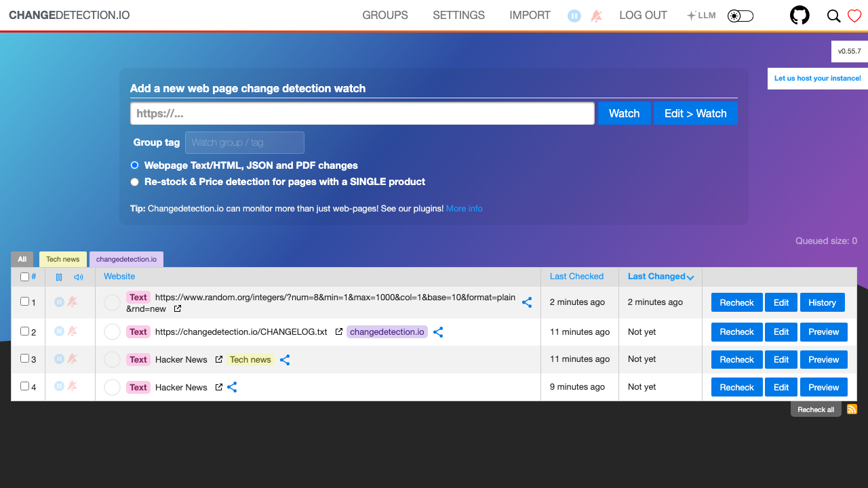Screen dimensions: 868x488
Task: Click the Watch group / tag field
Action: click(245, 142)
